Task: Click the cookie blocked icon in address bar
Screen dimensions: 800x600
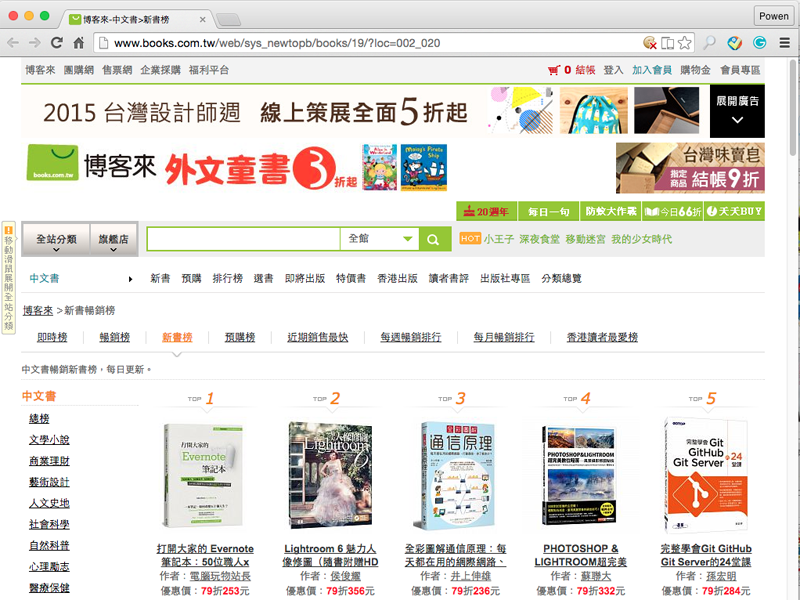Action: pos(649,43)
